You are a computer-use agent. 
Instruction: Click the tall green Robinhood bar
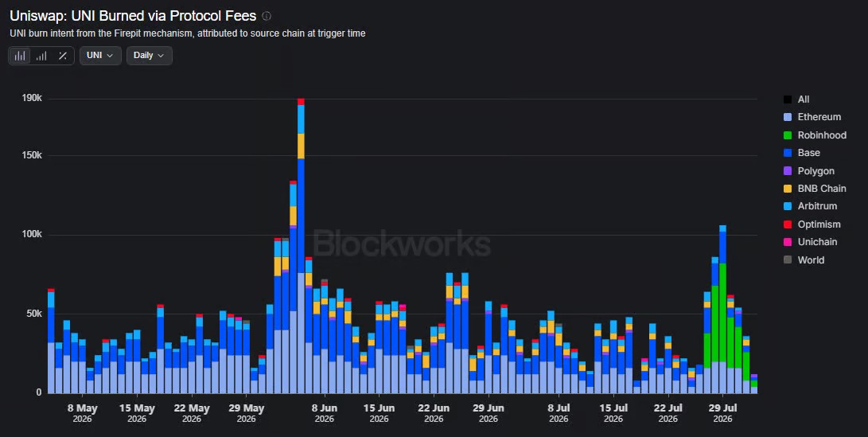[723, 313]
